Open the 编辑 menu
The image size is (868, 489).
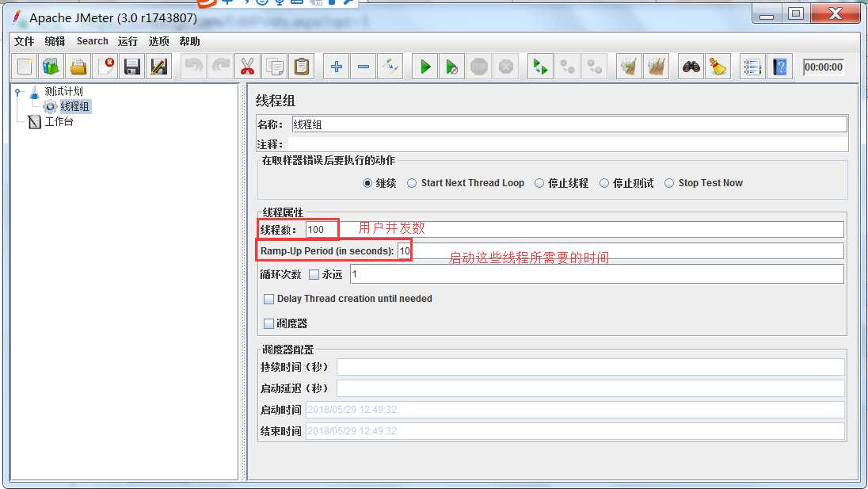(x=55, y=41)
